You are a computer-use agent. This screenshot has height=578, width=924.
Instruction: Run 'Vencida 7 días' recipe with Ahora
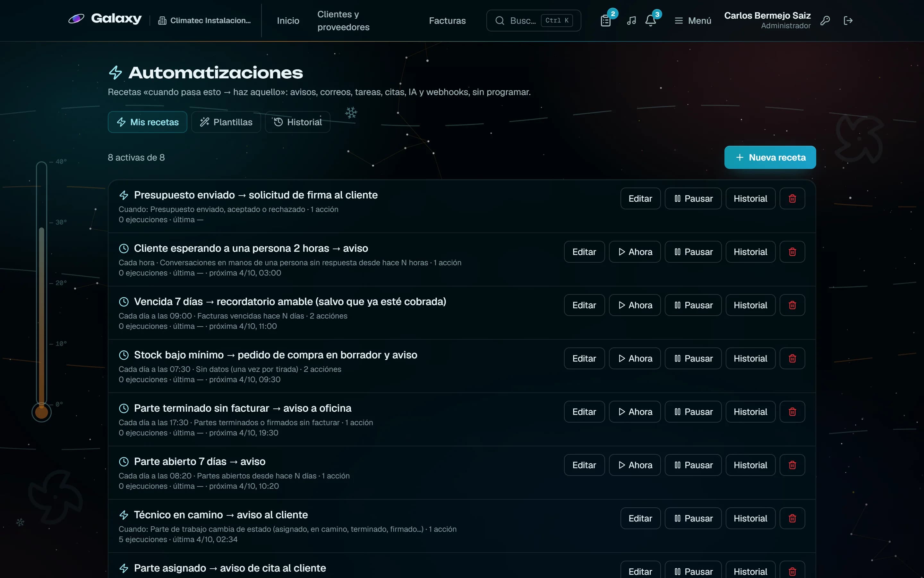pos(635,305)
